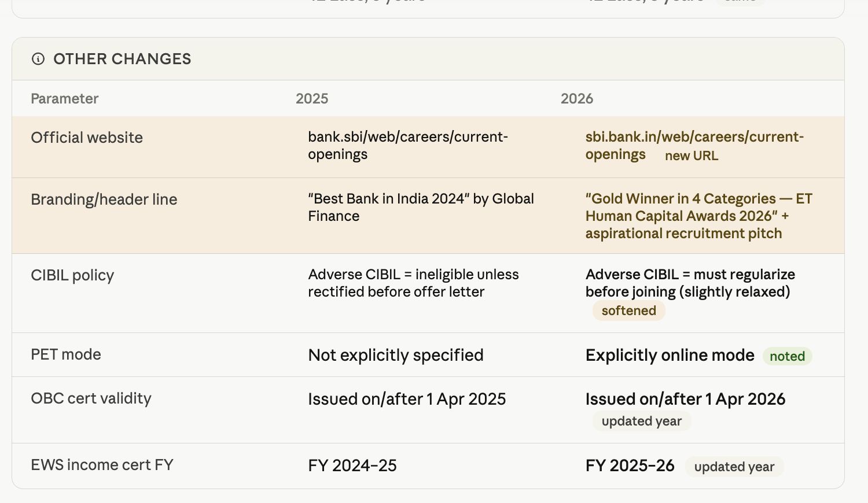Click 'Adverse CIBIL = ineligible unless rectified' text

(414, 283)
